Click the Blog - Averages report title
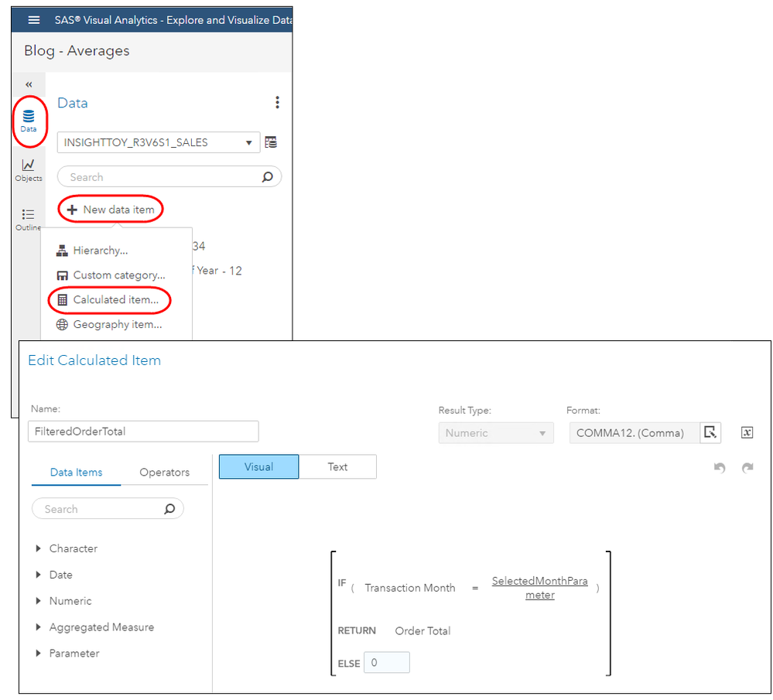The height and width of the screenshot is (700, 773). pyautogui.click(x=77, y=51)
